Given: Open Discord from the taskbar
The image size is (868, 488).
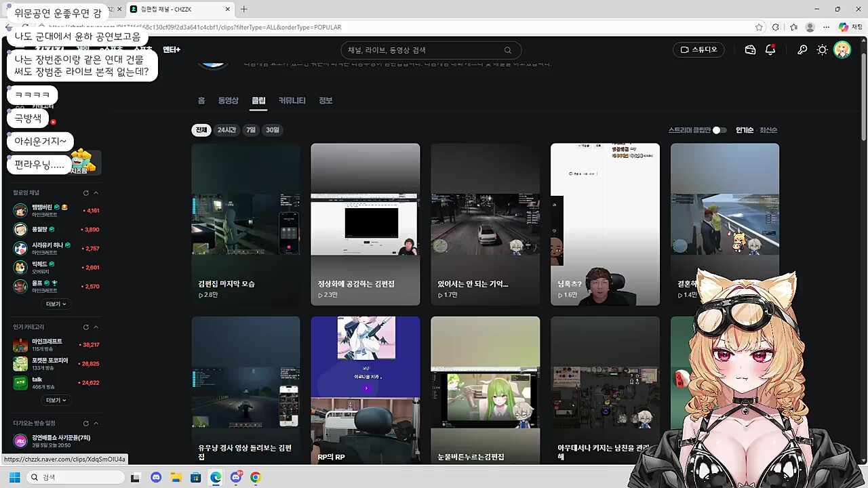Looking at the screenshot, I should click(156, 477).
